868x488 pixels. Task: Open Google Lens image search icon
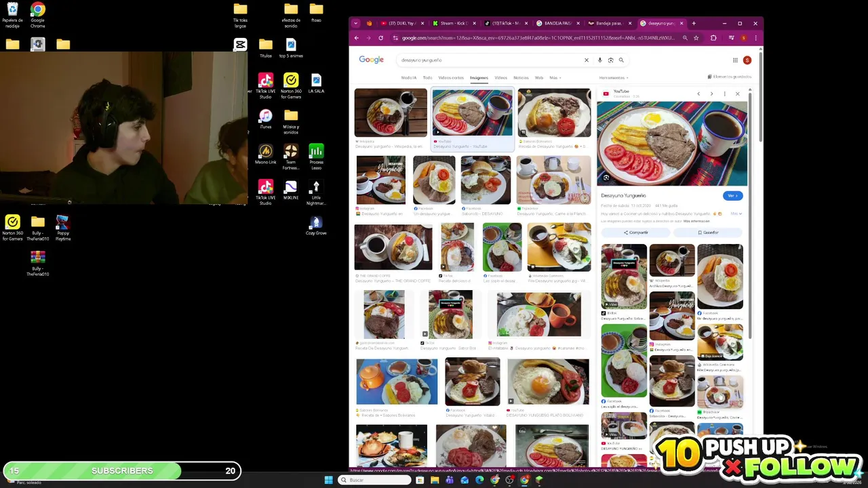point(610,60)
